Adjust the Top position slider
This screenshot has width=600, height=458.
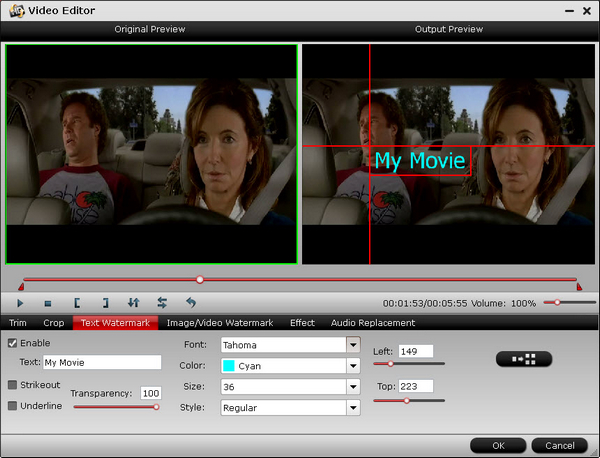(x=409, y=401)
